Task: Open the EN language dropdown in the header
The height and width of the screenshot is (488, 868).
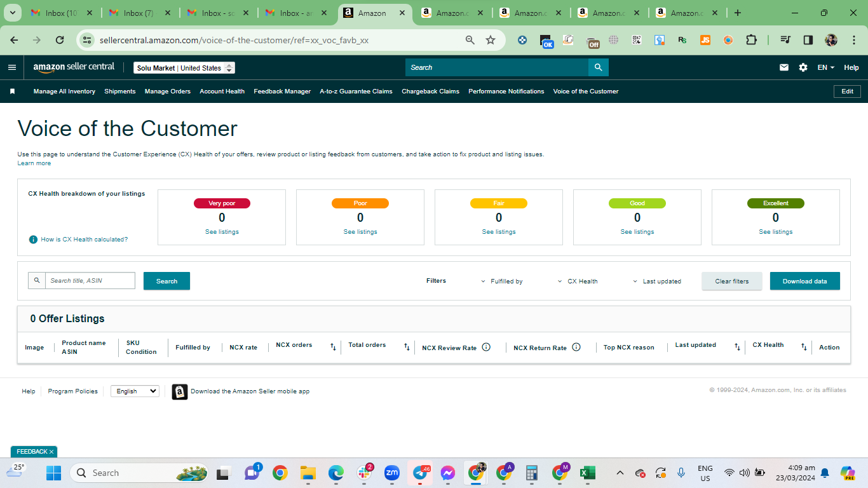Action: coord(826,67)
